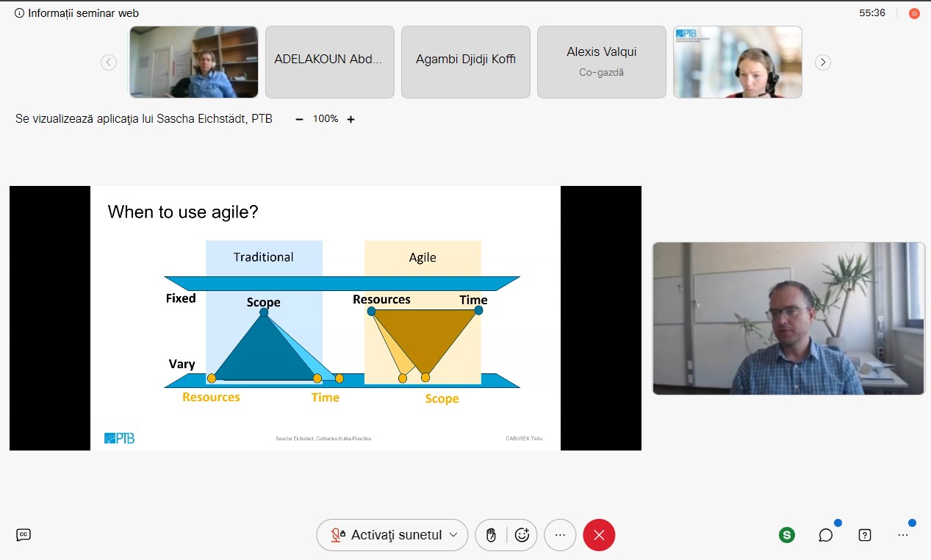Click the red recording indicator icon

click(914, 13)
